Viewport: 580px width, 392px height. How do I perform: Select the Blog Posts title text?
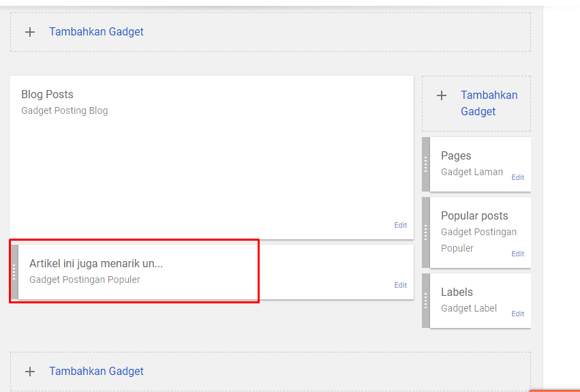pos(47,94)
